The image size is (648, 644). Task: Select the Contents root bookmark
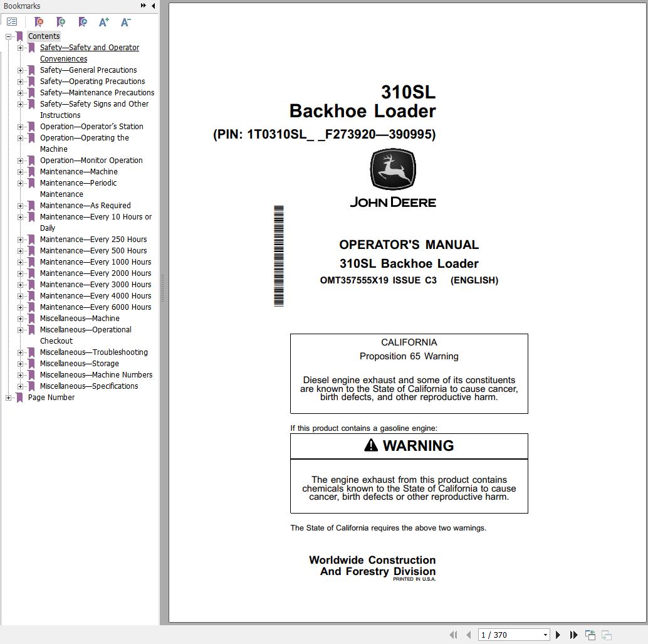[43, 36]
